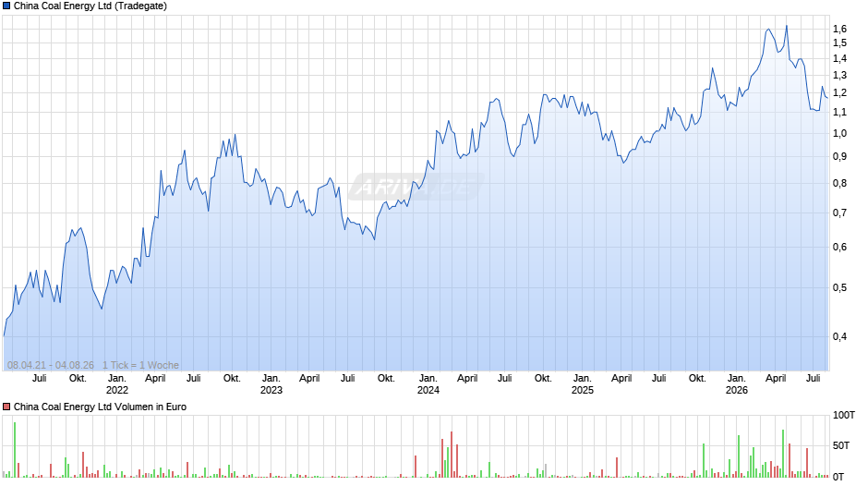Click the '1,1' price axis label
This screenshot has height=486, width=868.
click(x=839, y=113)
